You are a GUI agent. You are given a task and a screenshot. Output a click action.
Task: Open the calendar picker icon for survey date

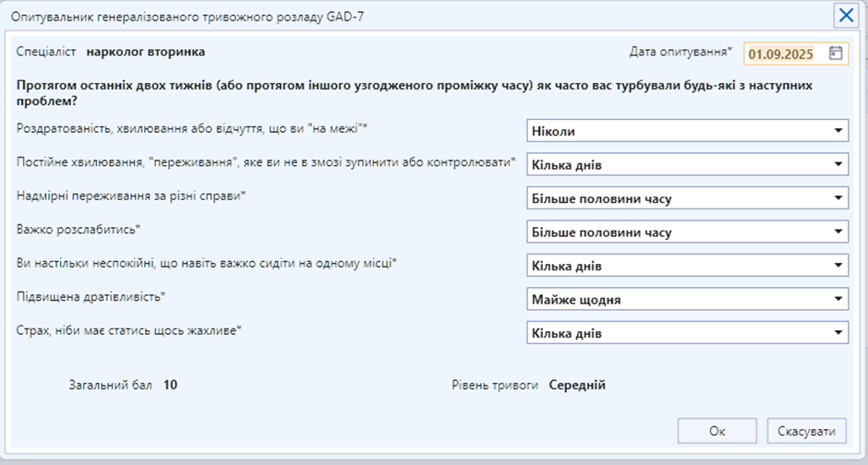pos(836,54)
